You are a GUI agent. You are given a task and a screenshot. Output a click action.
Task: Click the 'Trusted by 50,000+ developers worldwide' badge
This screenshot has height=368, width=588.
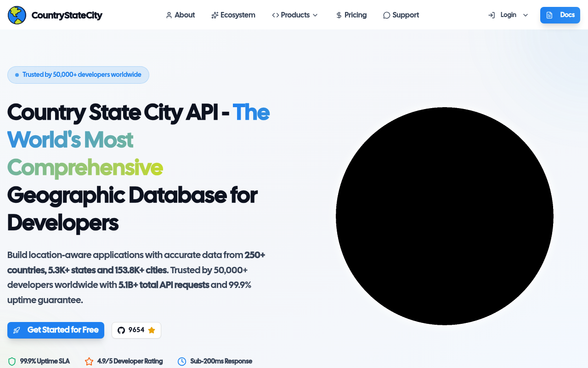tap(78, 75)
